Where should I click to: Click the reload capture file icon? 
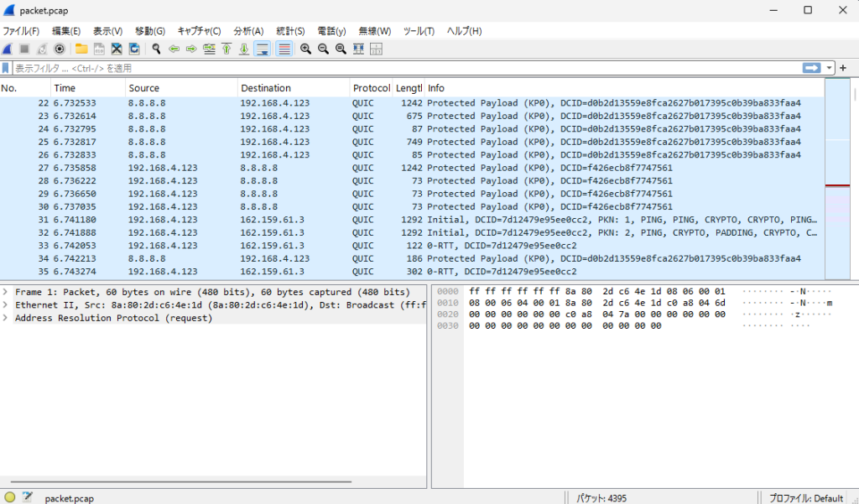134,49
